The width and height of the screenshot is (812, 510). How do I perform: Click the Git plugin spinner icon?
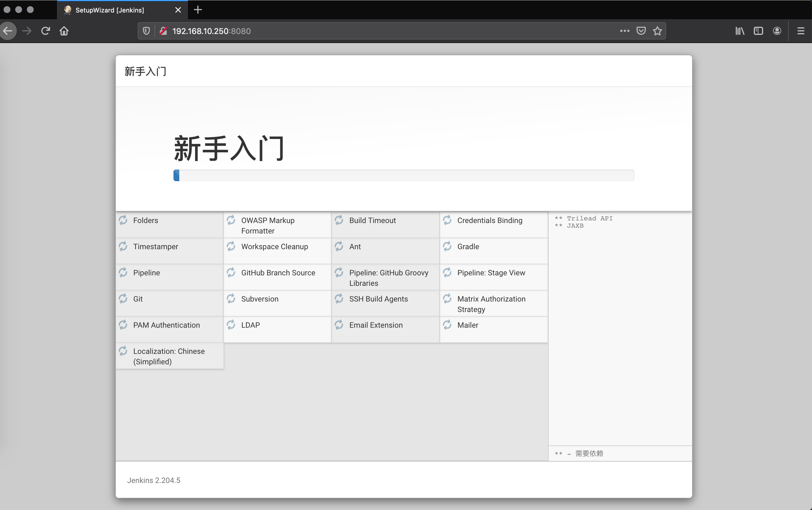click(123, 298)
